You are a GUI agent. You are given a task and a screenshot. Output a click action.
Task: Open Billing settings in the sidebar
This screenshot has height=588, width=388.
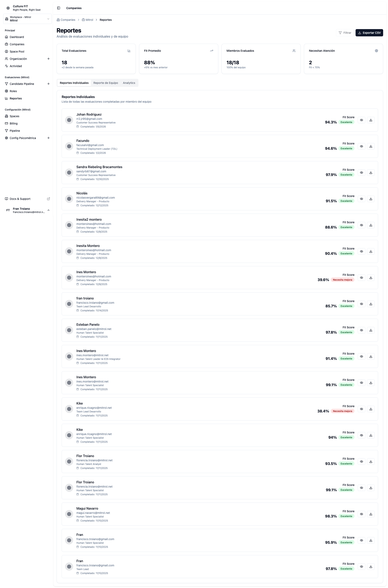[x=13, y=123]
